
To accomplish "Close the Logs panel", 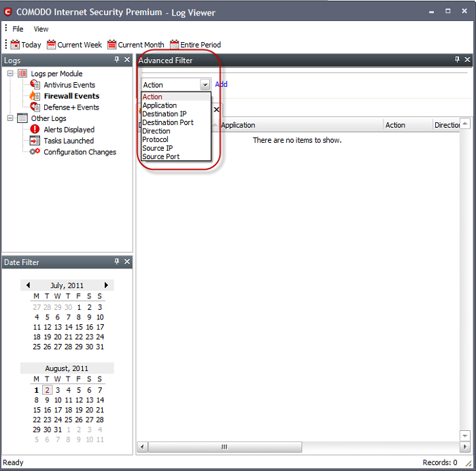I will [x=127, y=60].
